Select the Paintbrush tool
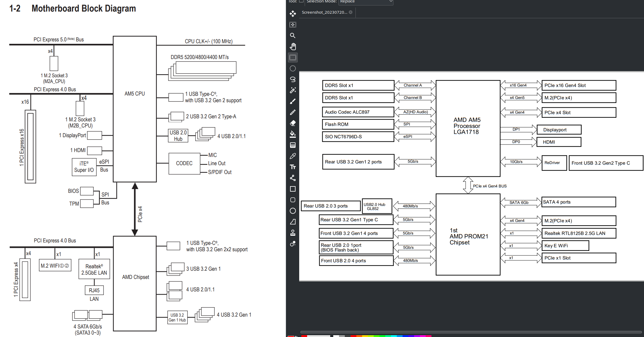Viewport: 644px width, 337px height. [x=293, y=101]
